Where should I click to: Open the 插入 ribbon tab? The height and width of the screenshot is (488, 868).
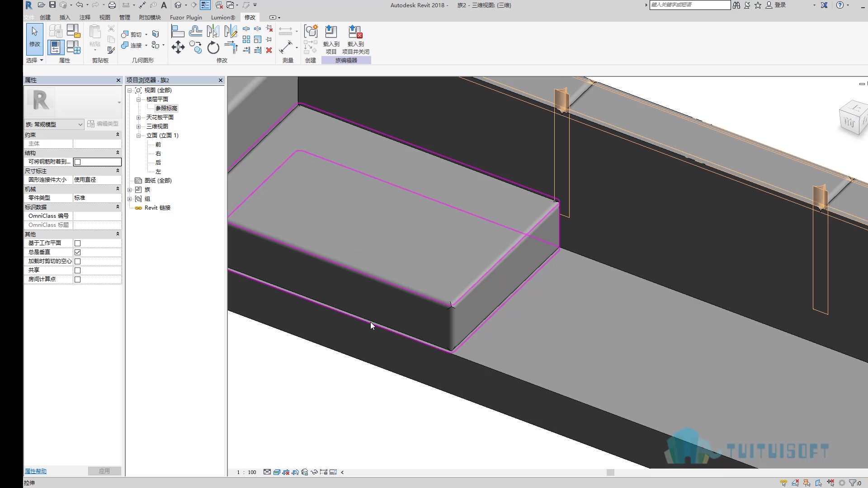click(65, 17)
